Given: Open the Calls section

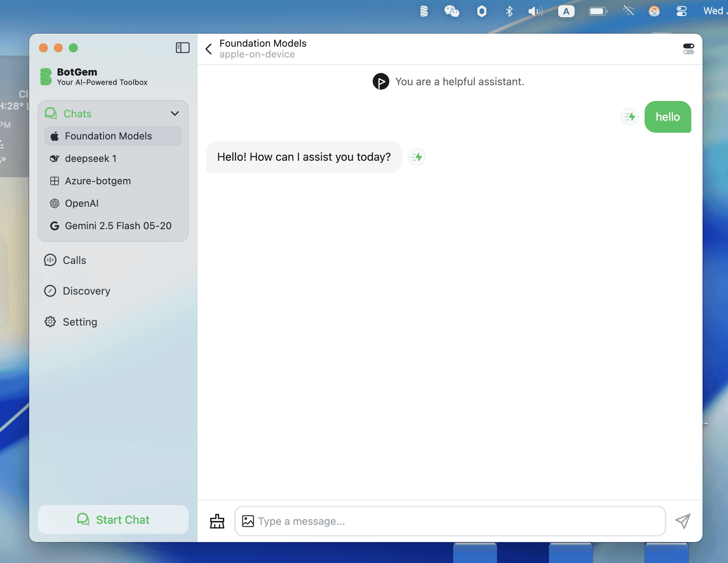Looking at the screenshot, I should (x=74, y=260).
